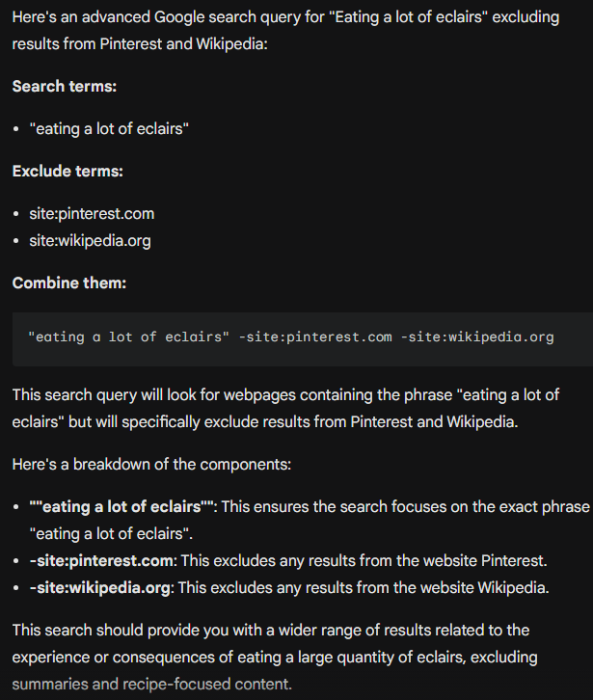Click -site:wikipedia.org inside the code block
Screen dimensions: 593x700
tap(477, 337)
